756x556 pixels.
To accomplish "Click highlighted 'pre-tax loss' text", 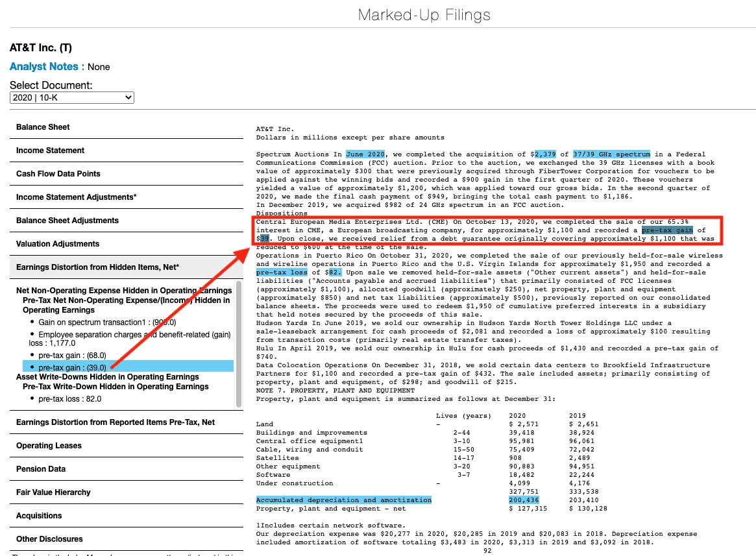I will (x=282, y=272).
